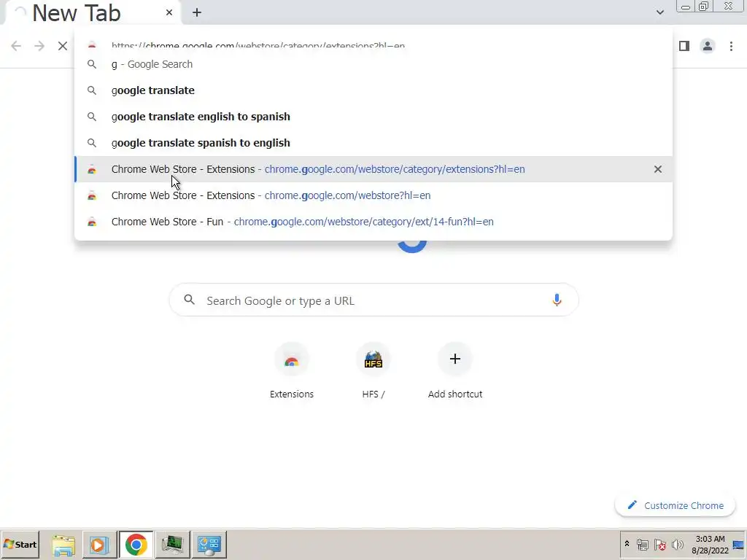Go back to the previous page
Screen dimensions: 747x560
coord(16,46)
